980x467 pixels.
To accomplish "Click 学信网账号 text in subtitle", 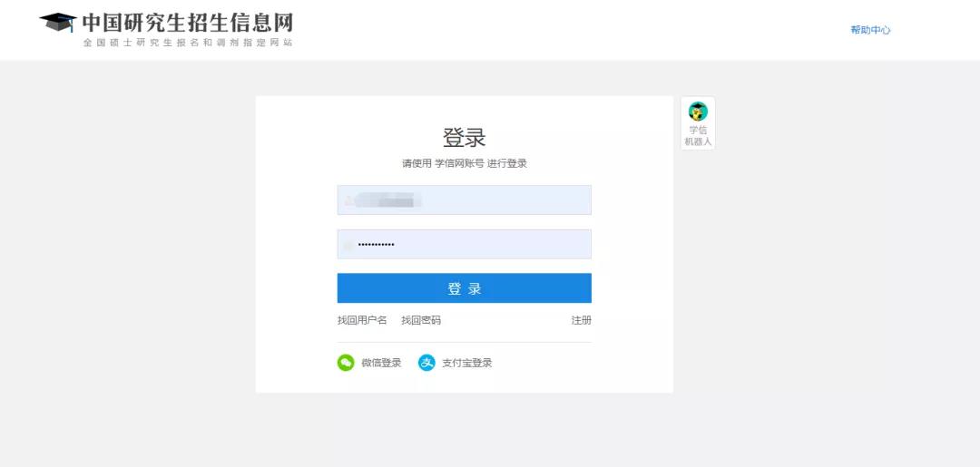I will click(459, 163).
